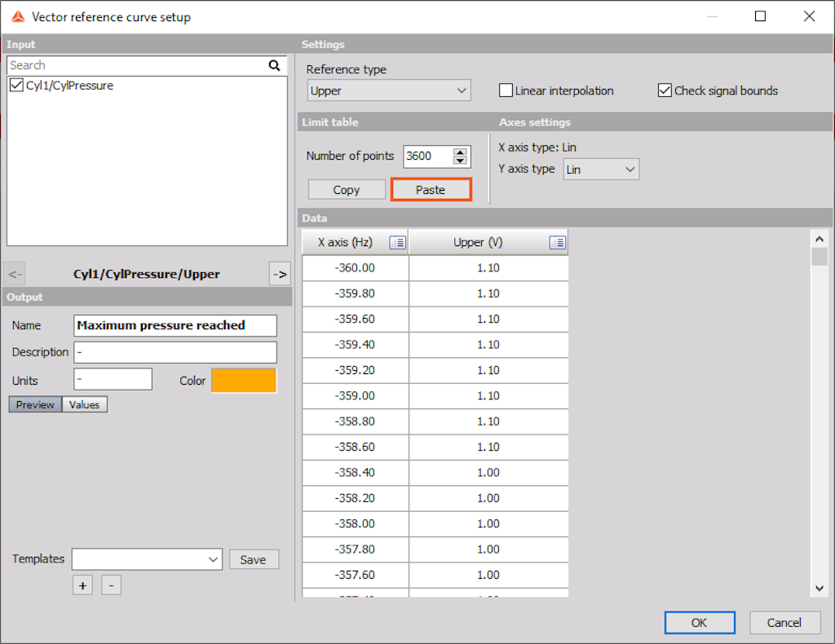The height and width of the screenshot is (644, 835).
Task: Click the scrollbar down arrow
Action: (819, 588)
